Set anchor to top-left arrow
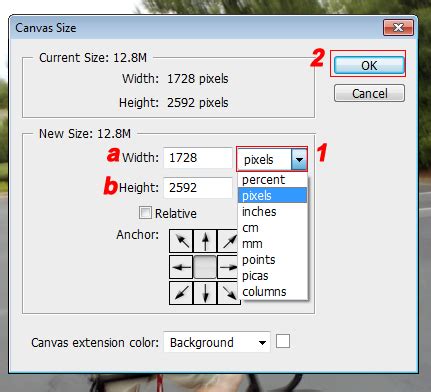Viewport: 431px width, 392px height. click(181, 241)
